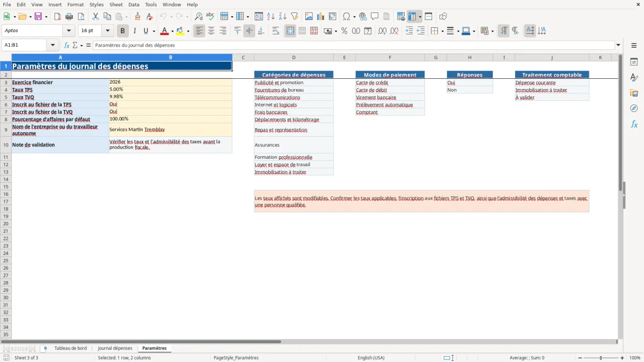The width and height of the screenshot is (644, 362).
Task: Select row 9 via its row header
Action: [5, 130]
